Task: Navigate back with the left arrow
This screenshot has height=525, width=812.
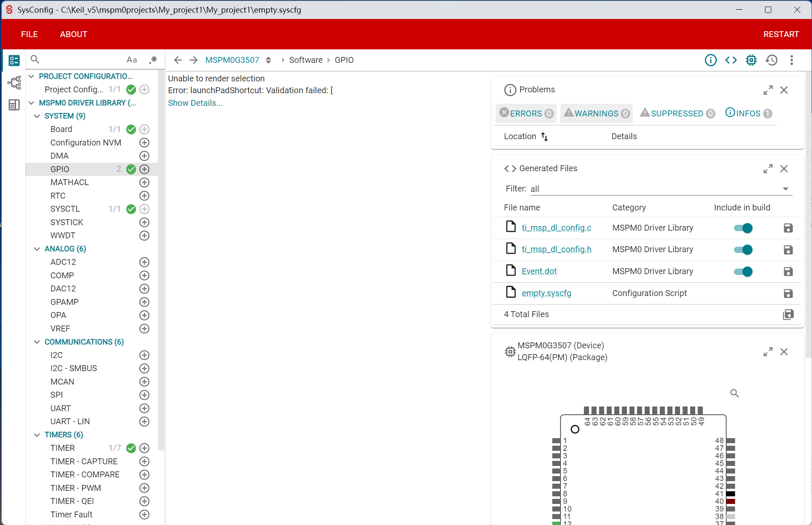Action: click(x=178, y=60)
